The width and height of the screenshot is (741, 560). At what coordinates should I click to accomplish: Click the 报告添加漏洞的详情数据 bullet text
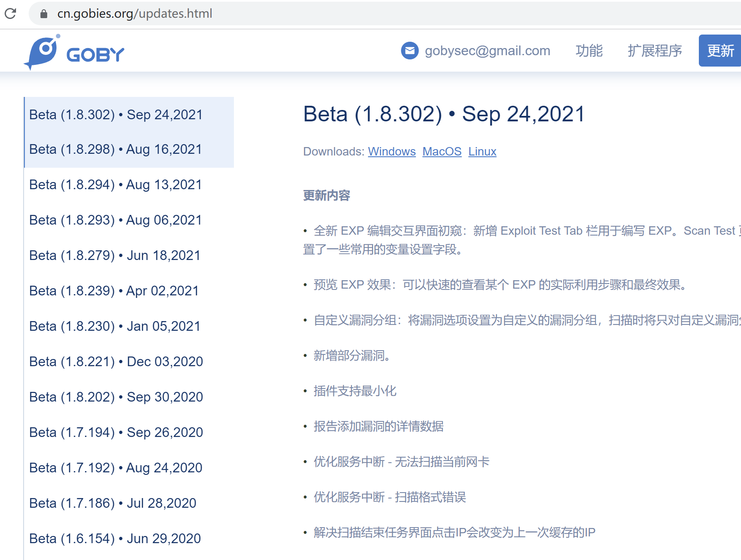click(x=379, y=426)
